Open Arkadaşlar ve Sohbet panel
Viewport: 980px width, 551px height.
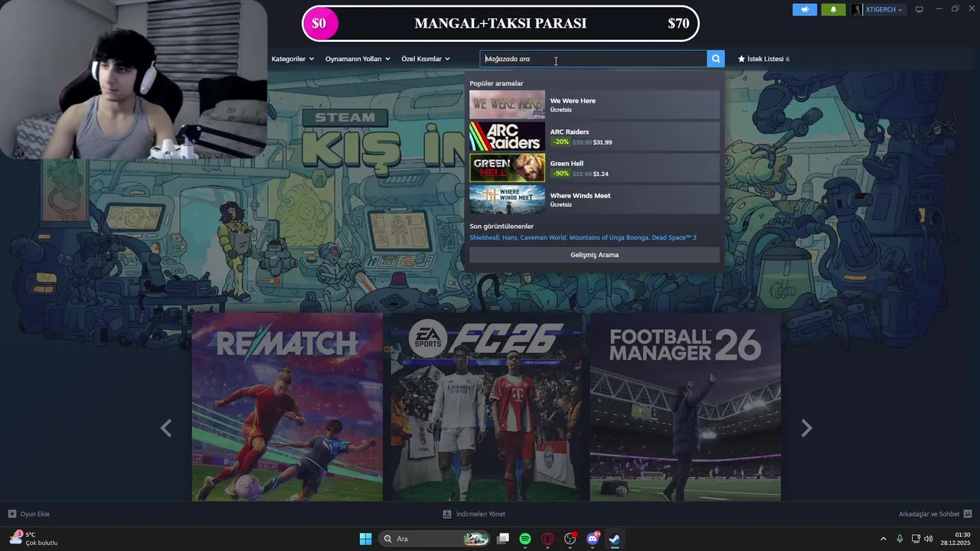pyautogui.click(x=929, y=514)
